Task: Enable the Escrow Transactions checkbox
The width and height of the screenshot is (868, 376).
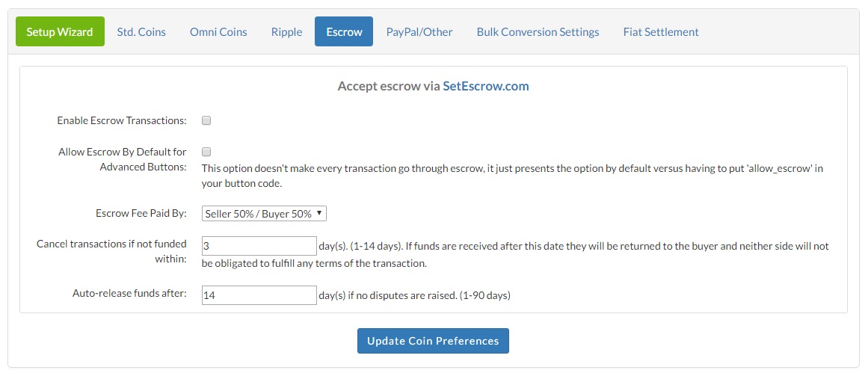Action: pyautogui.click(x=206, y=120)
